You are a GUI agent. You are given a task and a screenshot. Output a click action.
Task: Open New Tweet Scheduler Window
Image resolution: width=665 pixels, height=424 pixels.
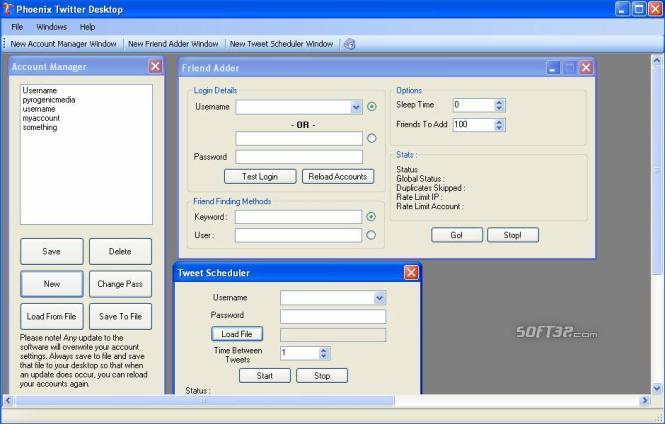tap(281, 44)
